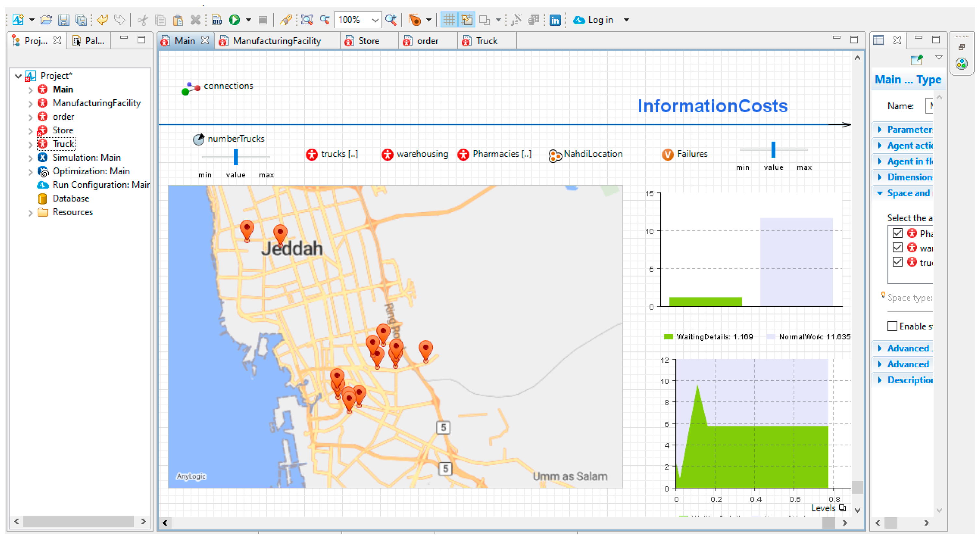980x539 pixels.
Task: Expand the Resources folder node
Action: coord(31,213)
